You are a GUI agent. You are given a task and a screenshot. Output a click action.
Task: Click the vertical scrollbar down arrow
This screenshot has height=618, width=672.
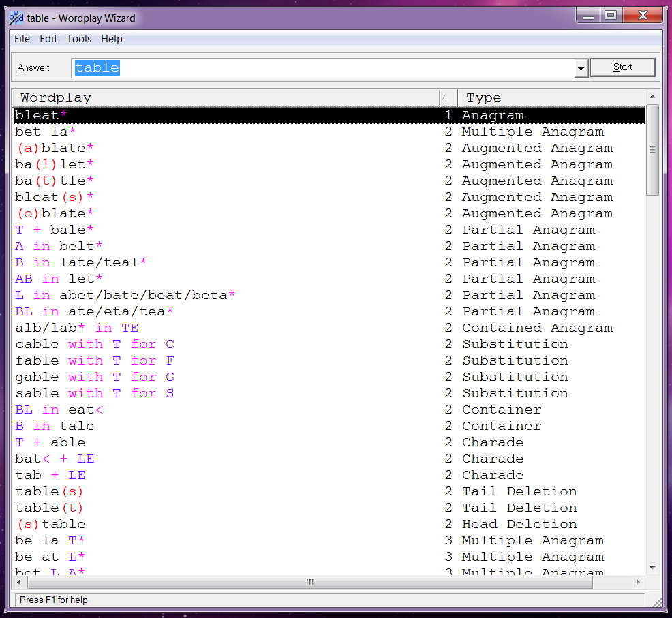(x=652, y=568)
